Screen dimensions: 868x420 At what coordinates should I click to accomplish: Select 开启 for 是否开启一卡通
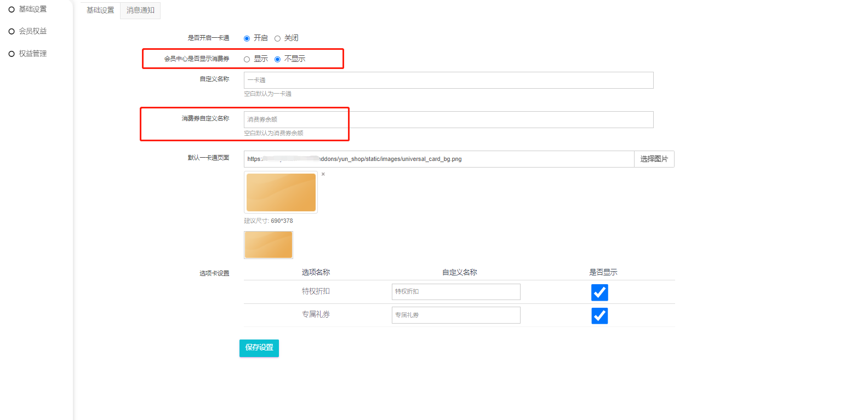click(247, 38)
